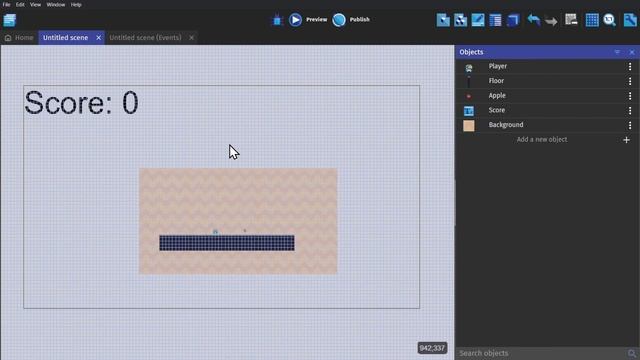Click the Objects panel title

(471, 52)
